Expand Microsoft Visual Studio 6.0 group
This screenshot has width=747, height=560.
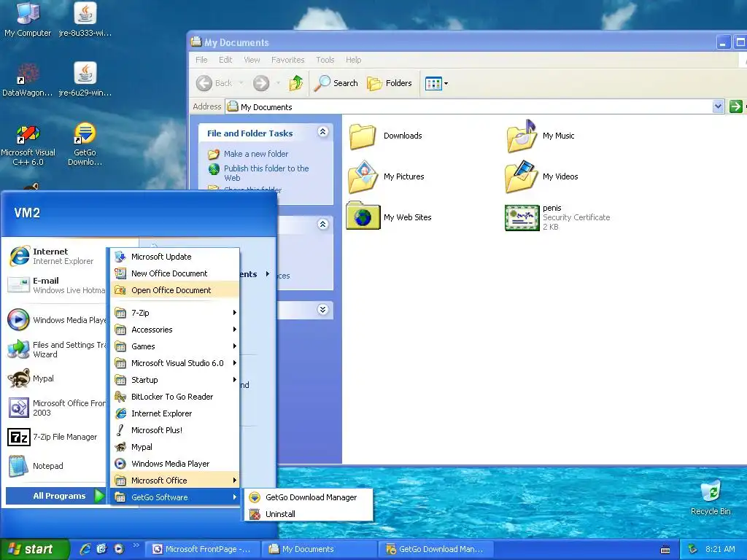pyautogui.click(x=175, y=363)
